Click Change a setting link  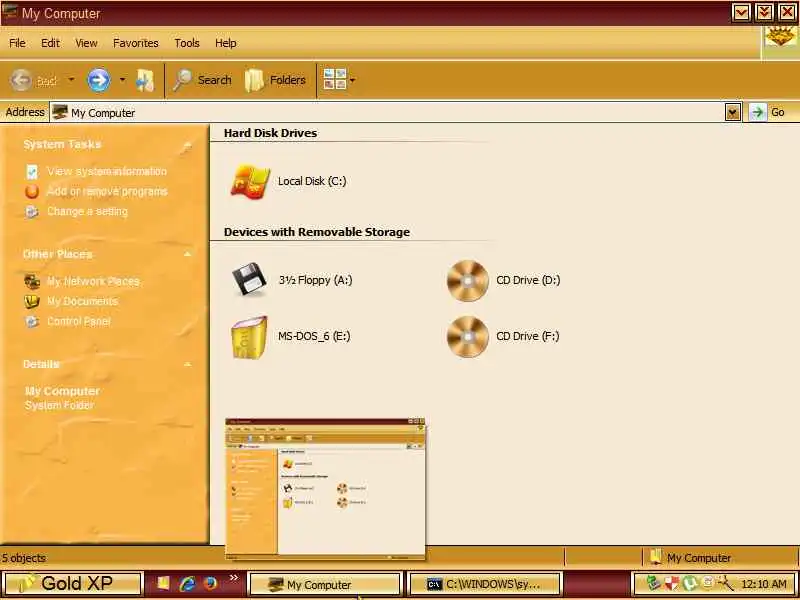[x=87, y=211]
